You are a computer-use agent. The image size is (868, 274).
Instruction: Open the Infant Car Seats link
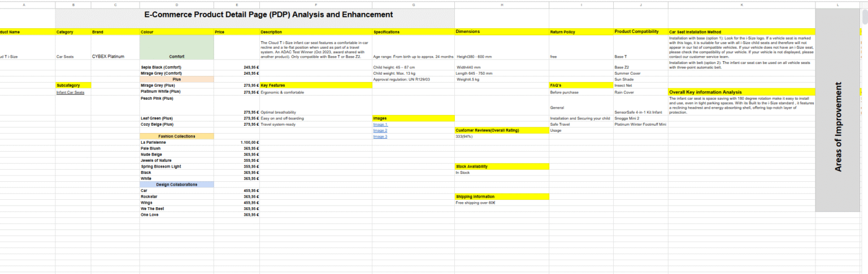pos(70,92)
